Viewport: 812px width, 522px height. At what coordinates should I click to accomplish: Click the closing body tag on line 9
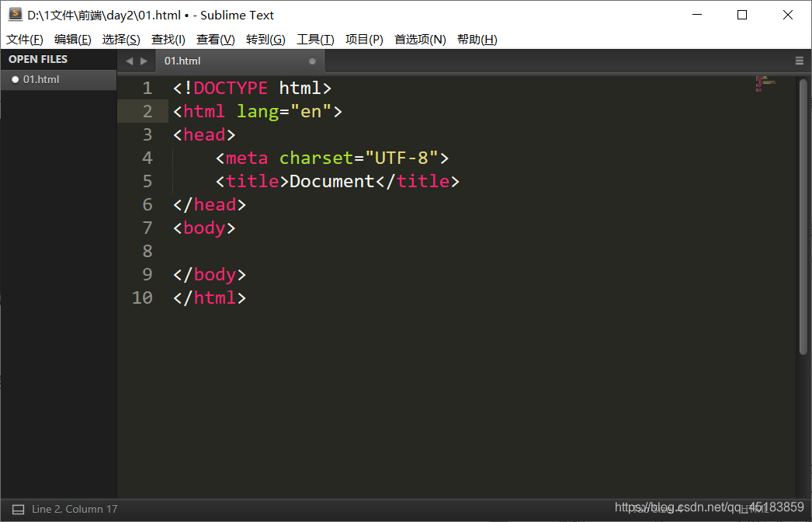(210, 274)
